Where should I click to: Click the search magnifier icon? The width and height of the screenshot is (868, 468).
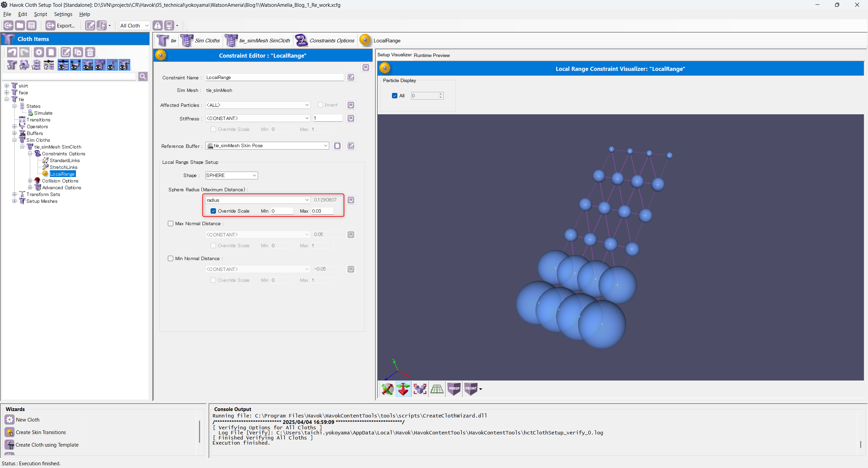point(143,76)
